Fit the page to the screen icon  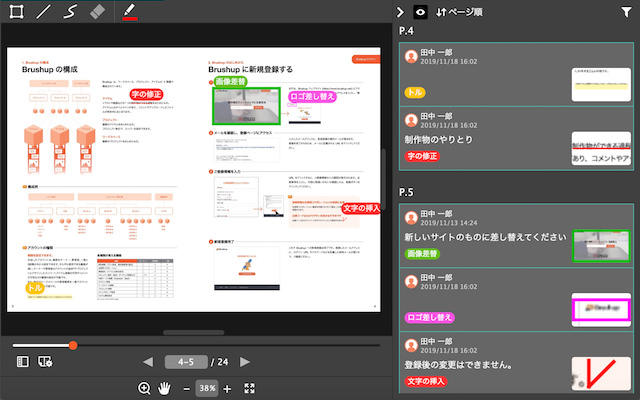coord(249,388)
